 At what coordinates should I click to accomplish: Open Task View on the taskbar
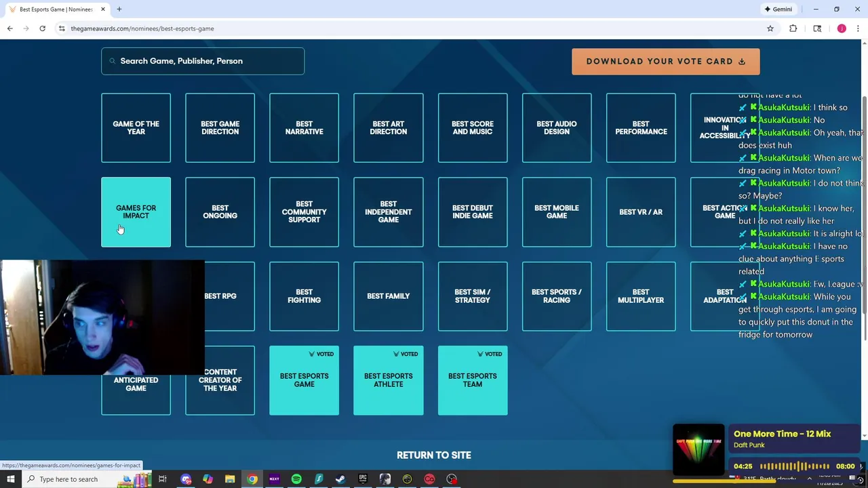tap(163, 479)
